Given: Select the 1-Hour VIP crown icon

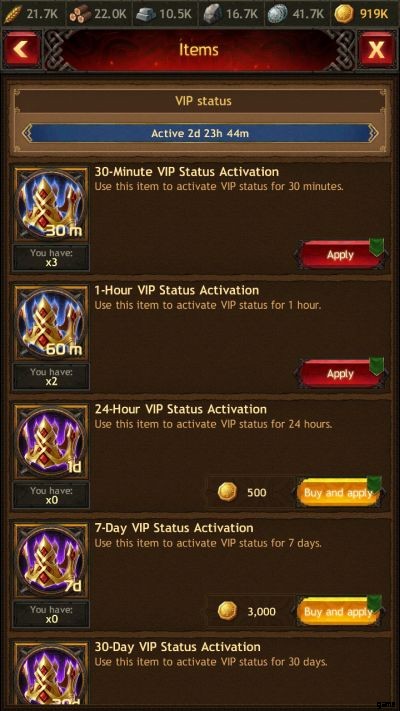Looking at the screenshot, I should point(51,323).
